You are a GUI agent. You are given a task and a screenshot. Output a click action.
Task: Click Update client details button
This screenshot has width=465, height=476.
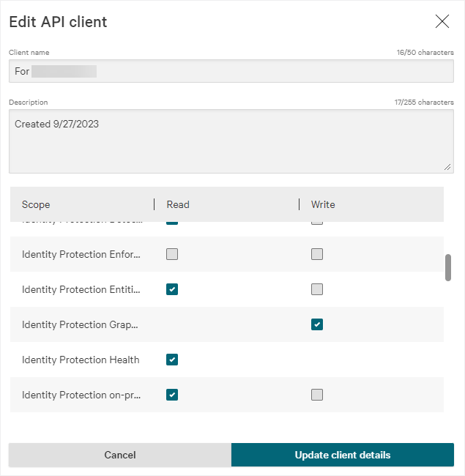point(343,455)
